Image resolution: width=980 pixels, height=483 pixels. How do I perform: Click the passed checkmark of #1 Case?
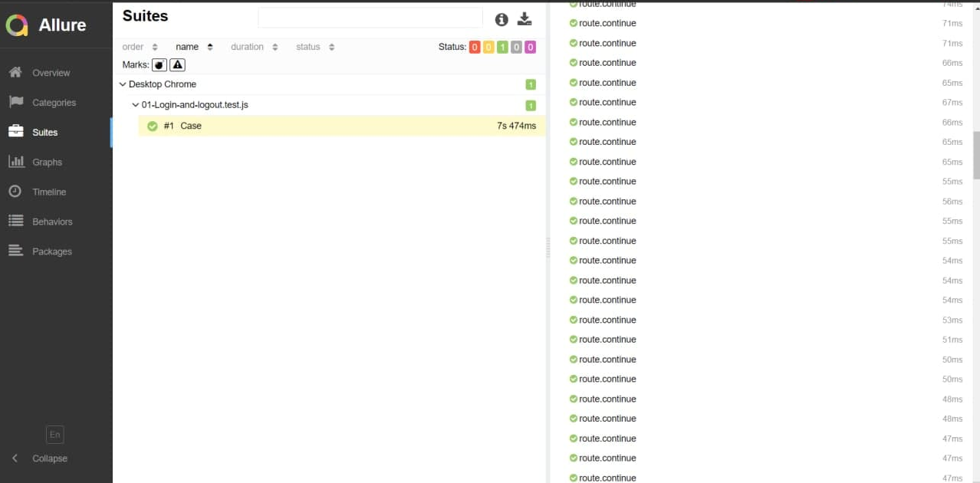(x=152, y=126)
